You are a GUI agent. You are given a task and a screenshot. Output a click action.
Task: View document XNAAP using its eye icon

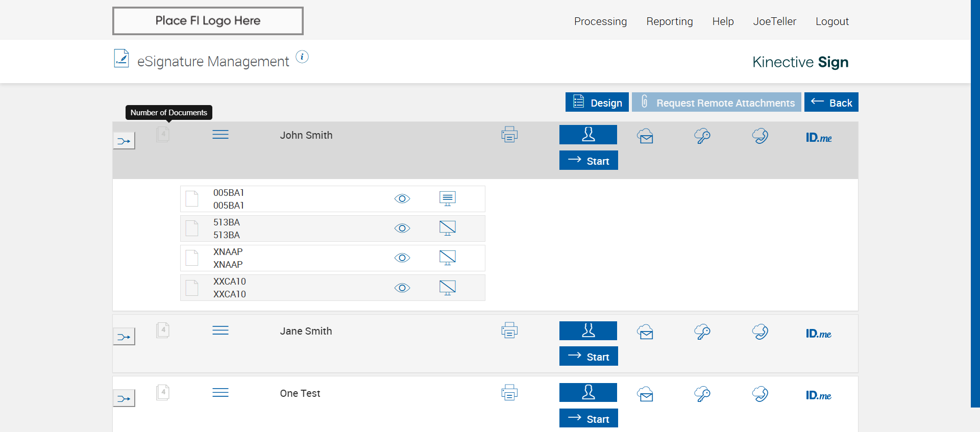click(402, 258)
